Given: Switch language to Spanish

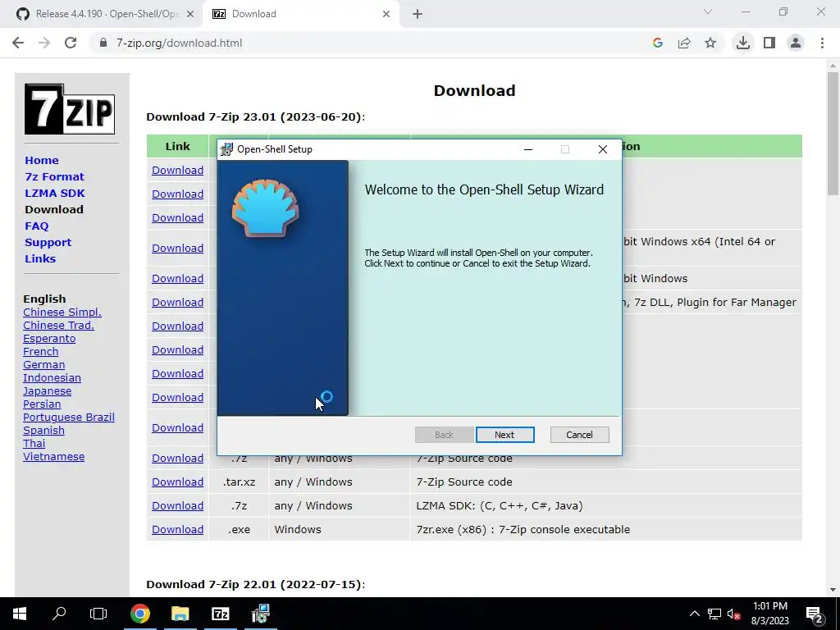Looking at the screenshot, I should [x=44, y=430].
